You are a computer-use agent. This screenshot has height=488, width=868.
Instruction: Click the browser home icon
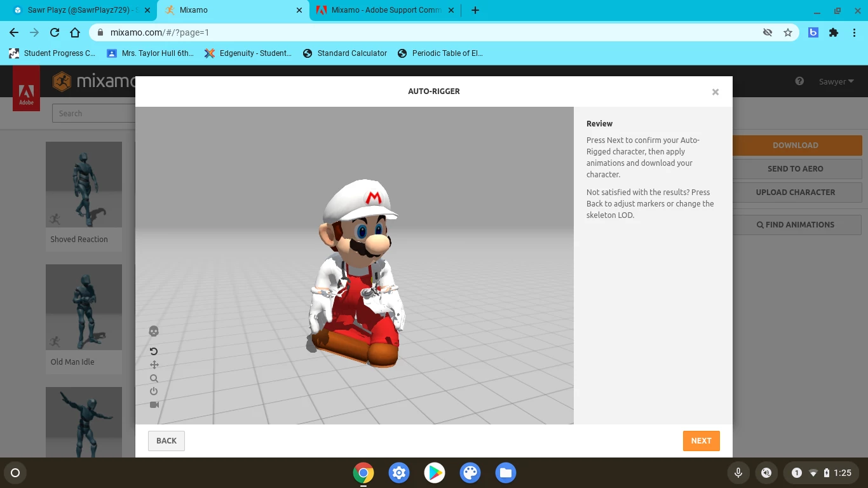coord(75,32)
